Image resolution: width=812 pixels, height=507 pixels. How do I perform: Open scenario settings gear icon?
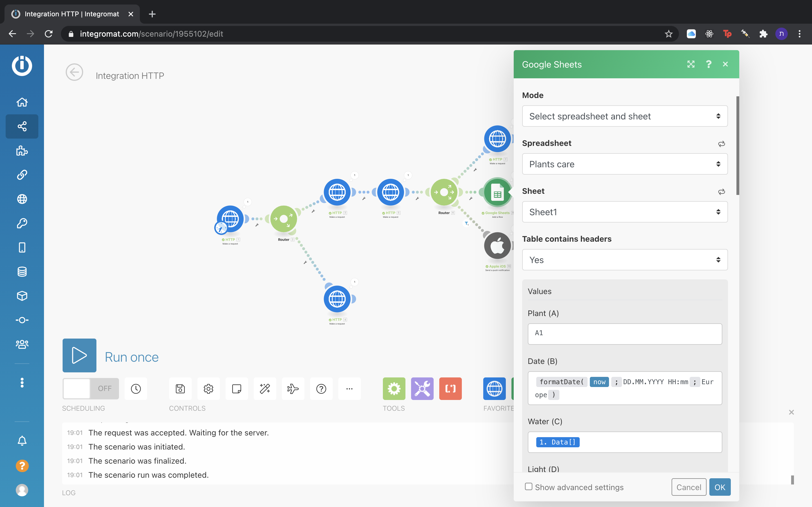[208, 388]
